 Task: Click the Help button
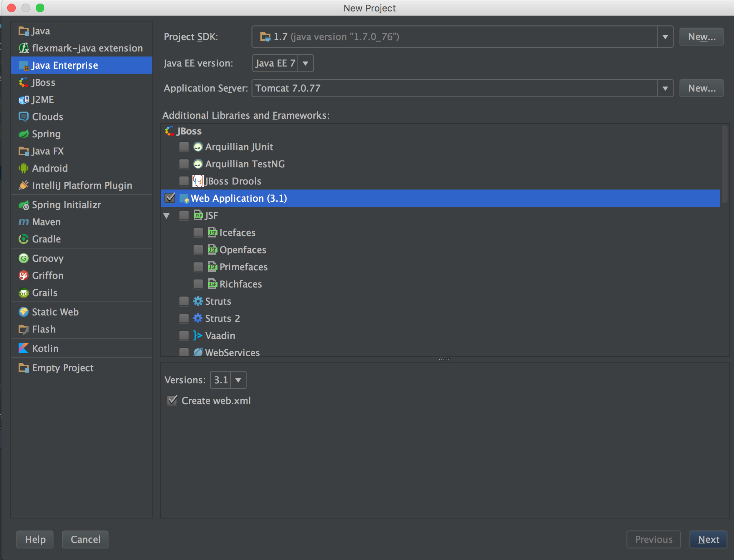click(35, 539)
